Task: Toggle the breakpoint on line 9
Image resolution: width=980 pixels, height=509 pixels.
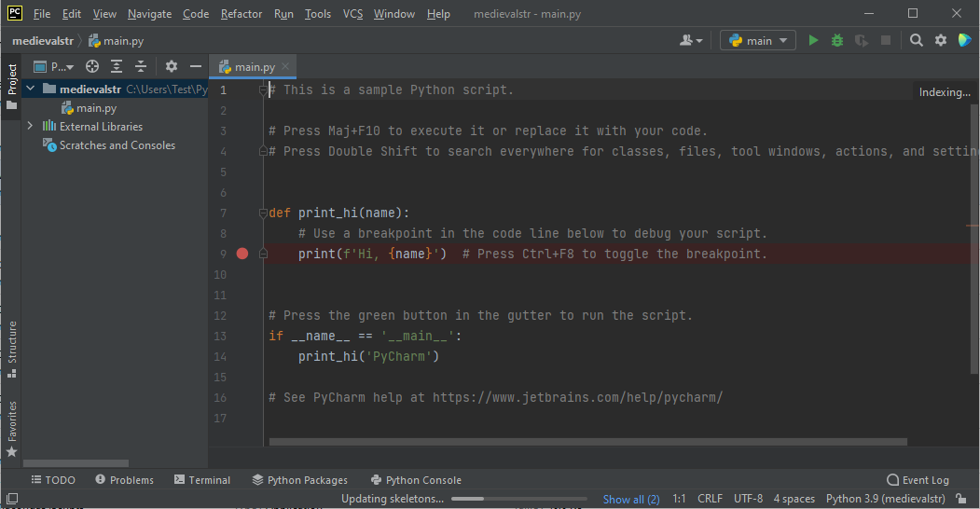Action: coord(242,254)
